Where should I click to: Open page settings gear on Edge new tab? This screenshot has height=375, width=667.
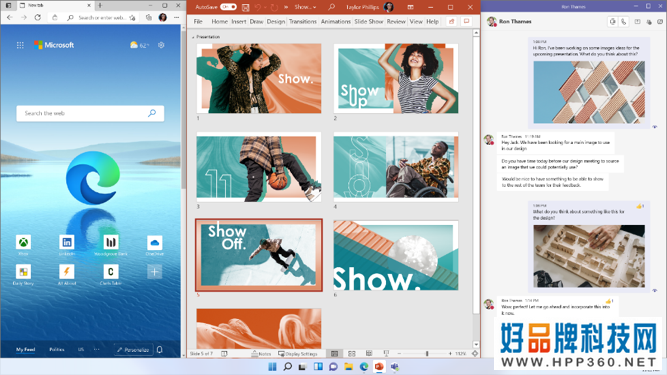[x=161, y=45]
